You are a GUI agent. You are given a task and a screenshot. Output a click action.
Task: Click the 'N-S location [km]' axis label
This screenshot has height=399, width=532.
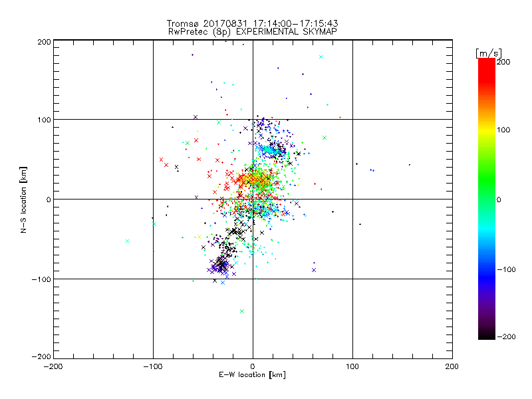click(x=23, y=200)
